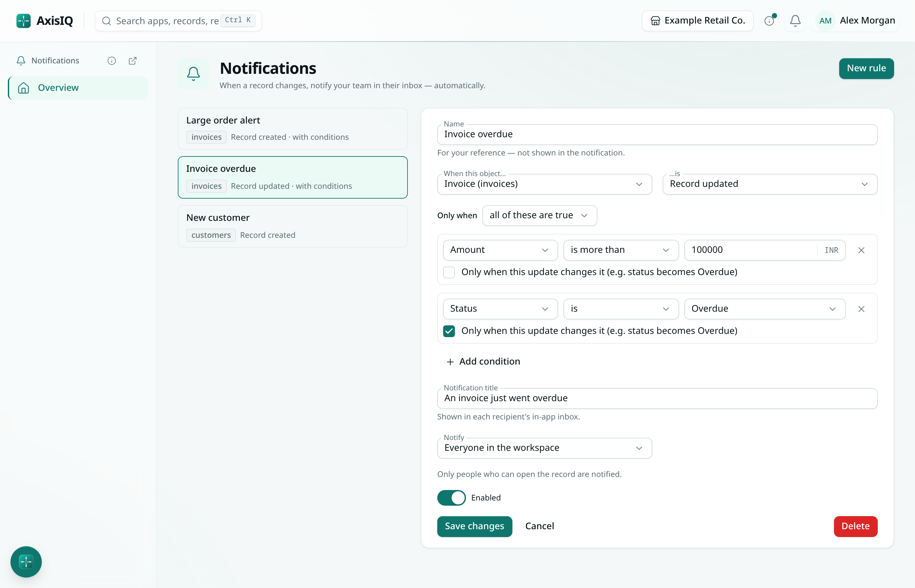This screenshot has height=588, width=915.
Task: Open the help info icon in header
Action: click(769, 21)
